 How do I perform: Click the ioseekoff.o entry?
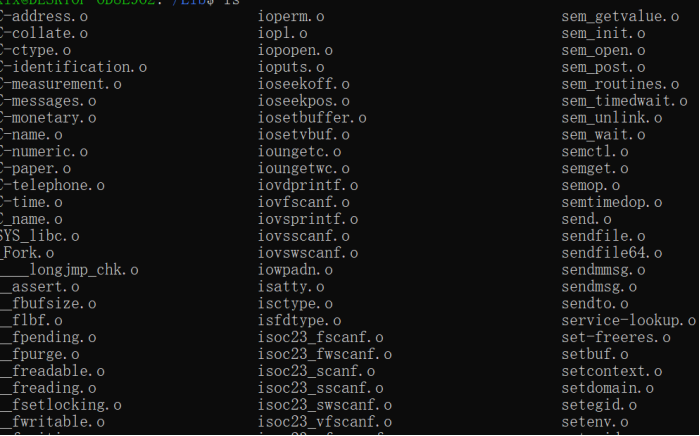(304, 84)
